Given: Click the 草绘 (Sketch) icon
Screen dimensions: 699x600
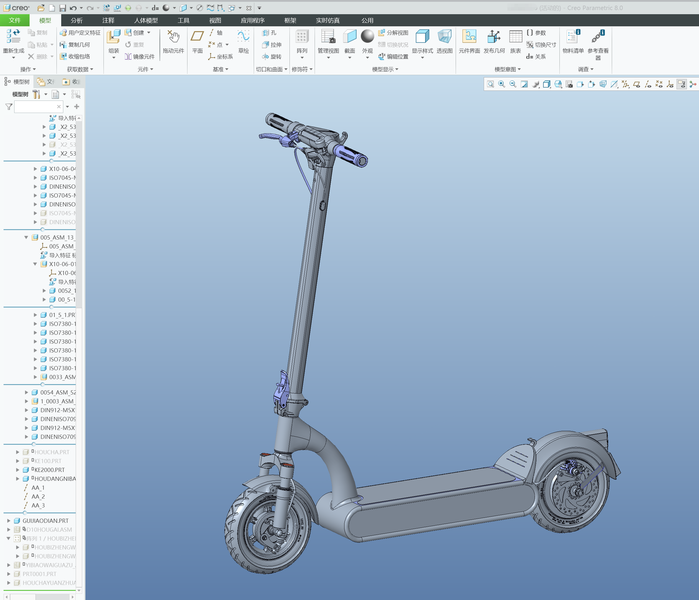Looking at the screenshot, I should click(x=243, y=37).
